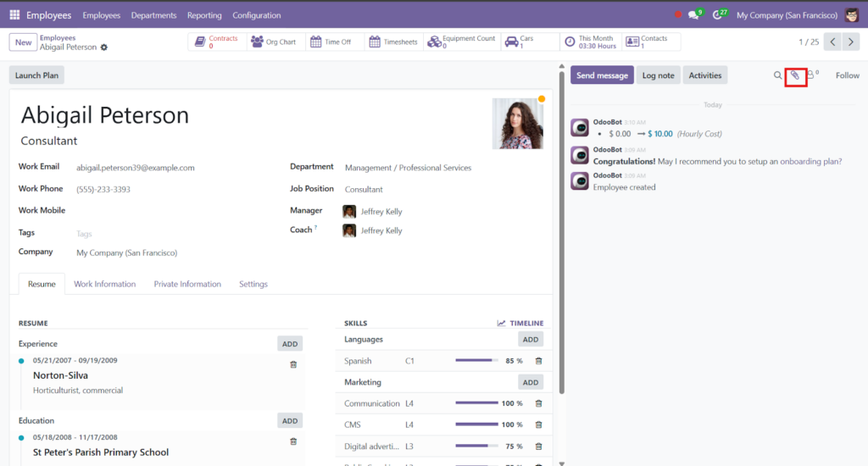Go to the previous employee record

832,42
